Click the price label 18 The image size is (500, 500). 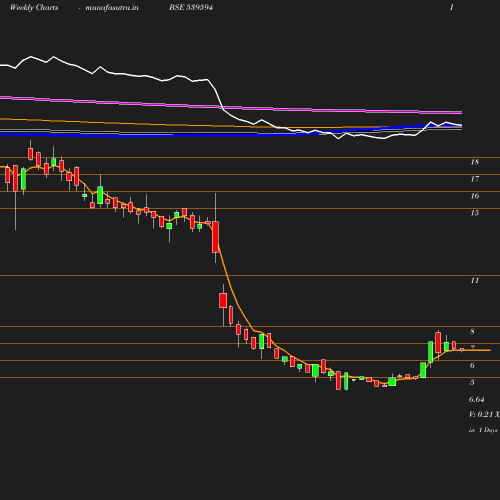tap(475, 162)
